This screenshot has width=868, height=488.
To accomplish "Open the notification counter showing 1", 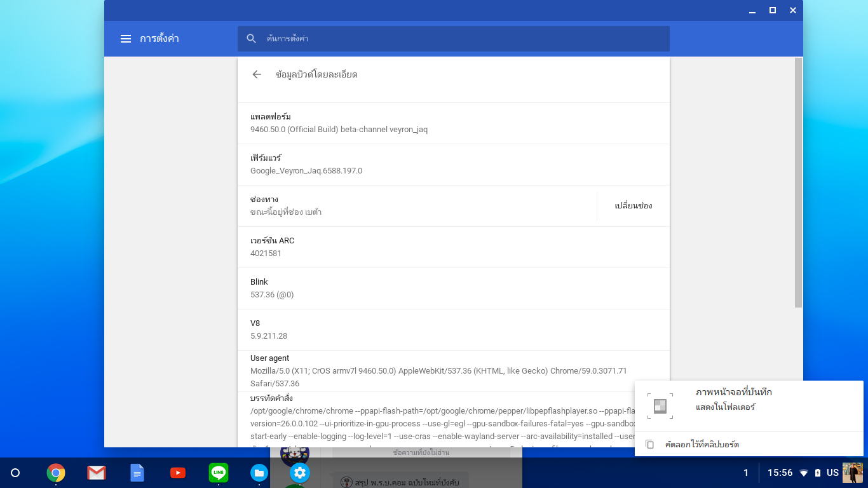I will [x=746, y=473].
